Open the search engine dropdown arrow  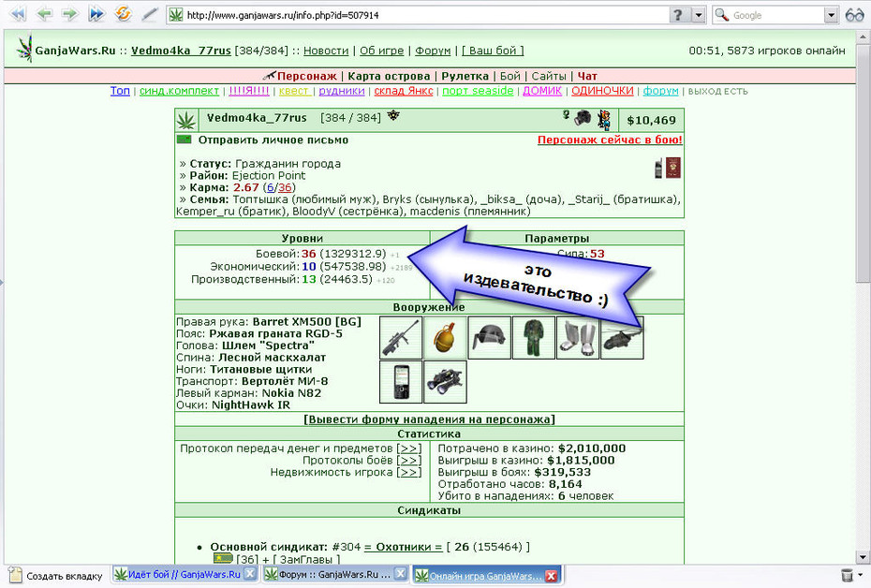click(x=831, y=15)
